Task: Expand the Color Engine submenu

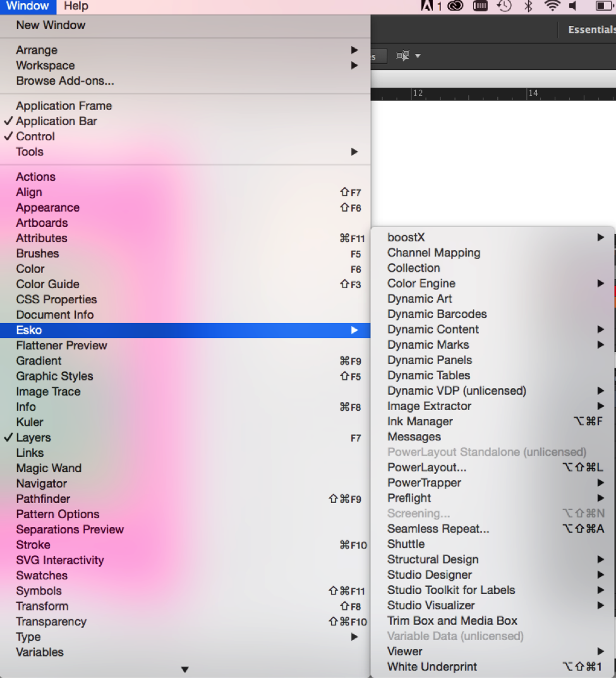Action: tap(493, 283)
